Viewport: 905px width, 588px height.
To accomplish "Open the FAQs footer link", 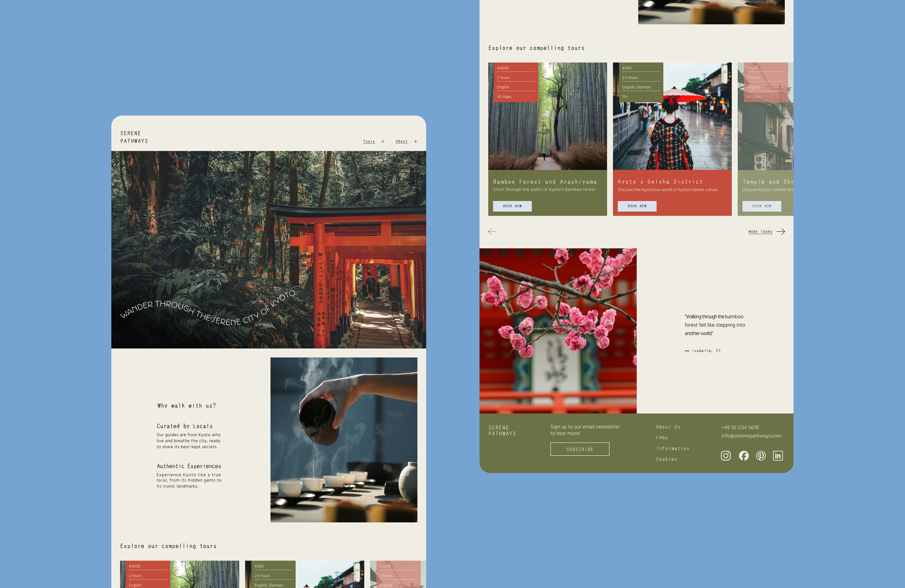I will click(662, 438).
